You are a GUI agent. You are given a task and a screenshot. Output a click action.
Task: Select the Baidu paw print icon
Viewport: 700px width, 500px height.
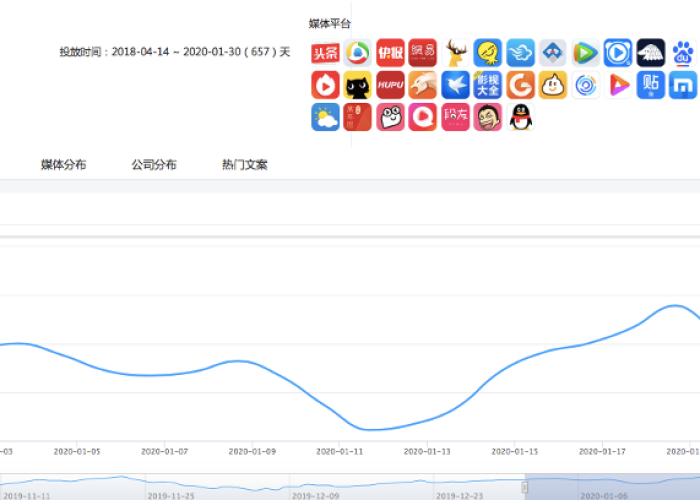[683, 53]
